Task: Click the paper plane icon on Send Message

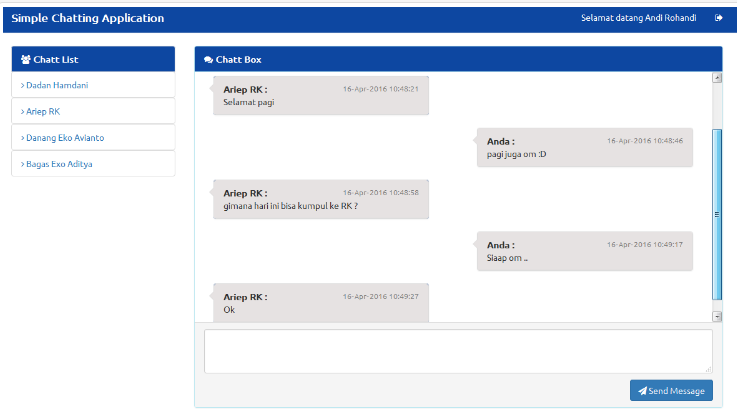Action: (x=643, y=391)
